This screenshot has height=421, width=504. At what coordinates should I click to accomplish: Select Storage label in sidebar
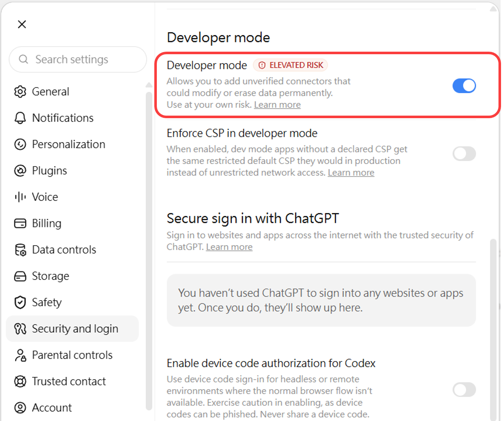pos(50,276)
